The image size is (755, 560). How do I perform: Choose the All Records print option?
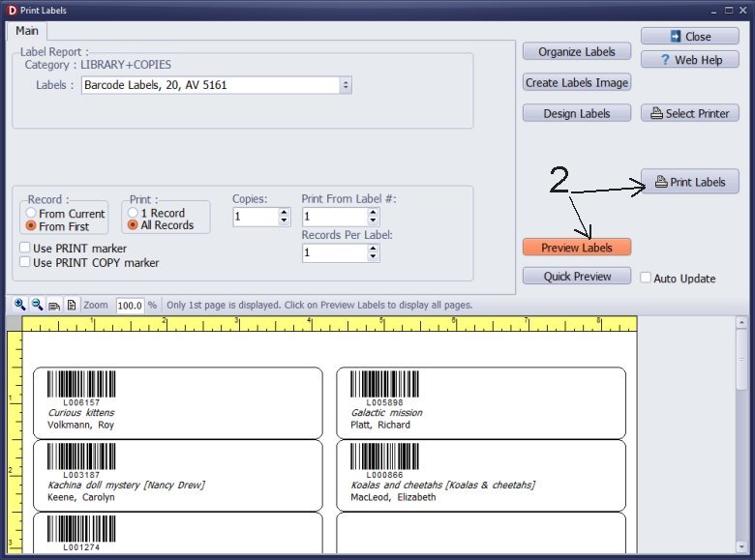point(161,225)
